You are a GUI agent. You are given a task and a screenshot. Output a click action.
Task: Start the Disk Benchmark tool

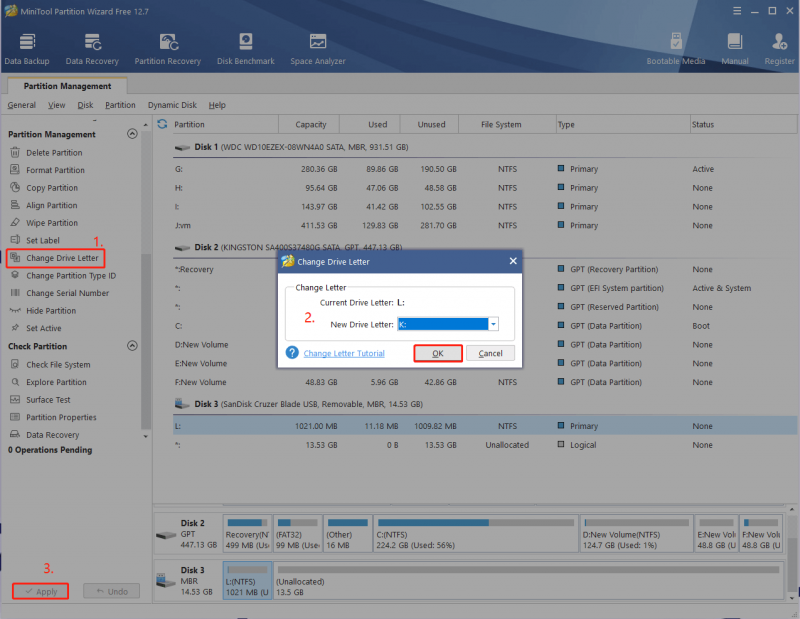pyautogui.click(x=245, y=49)
